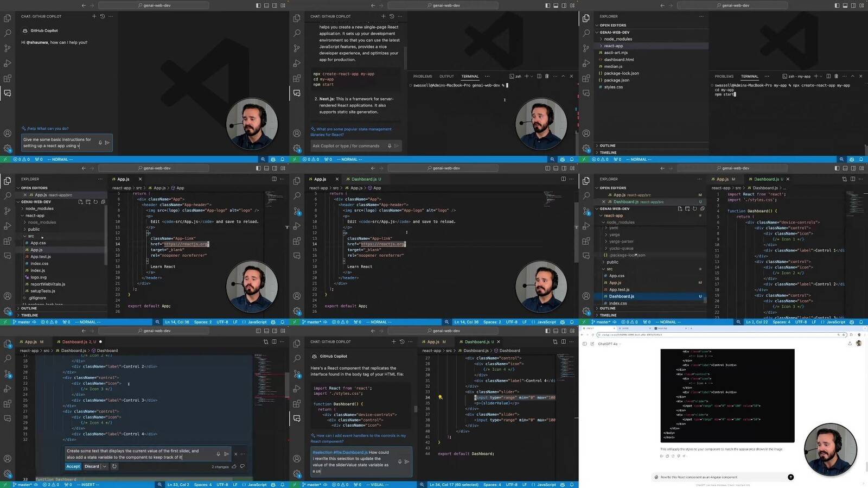Click the attach icon in ChatGPT's prompt box
The image size is (868, 488).
[656, 477]
